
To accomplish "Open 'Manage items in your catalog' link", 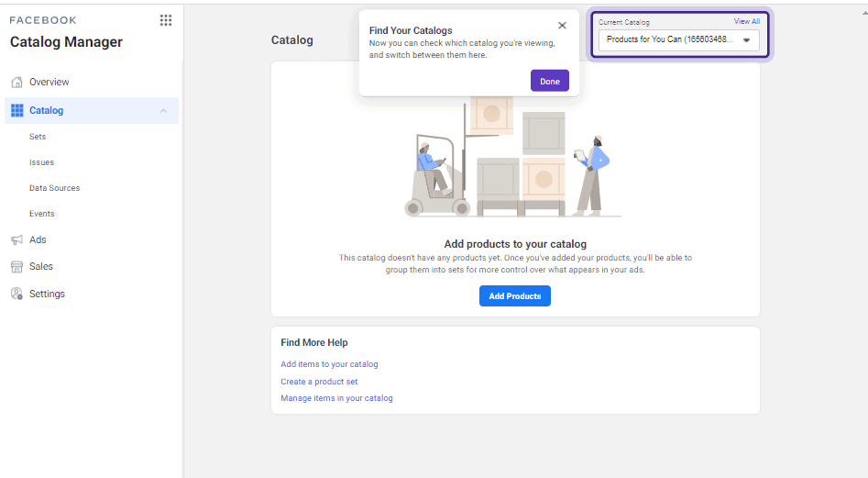I will 336,398.
